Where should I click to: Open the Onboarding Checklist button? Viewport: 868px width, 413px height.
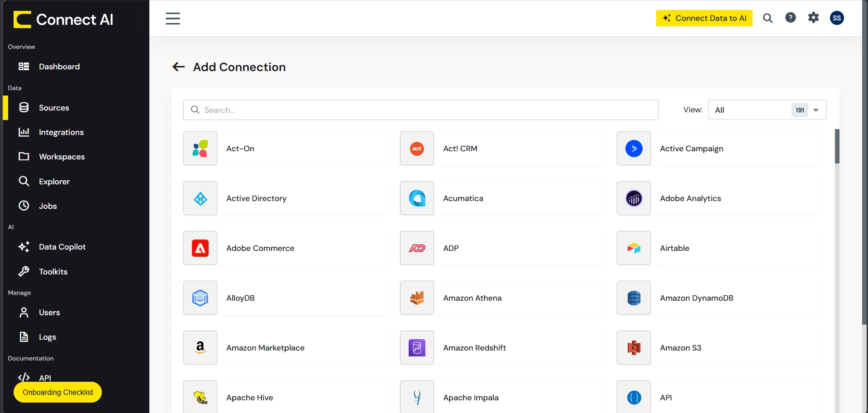tap(57, 392)
